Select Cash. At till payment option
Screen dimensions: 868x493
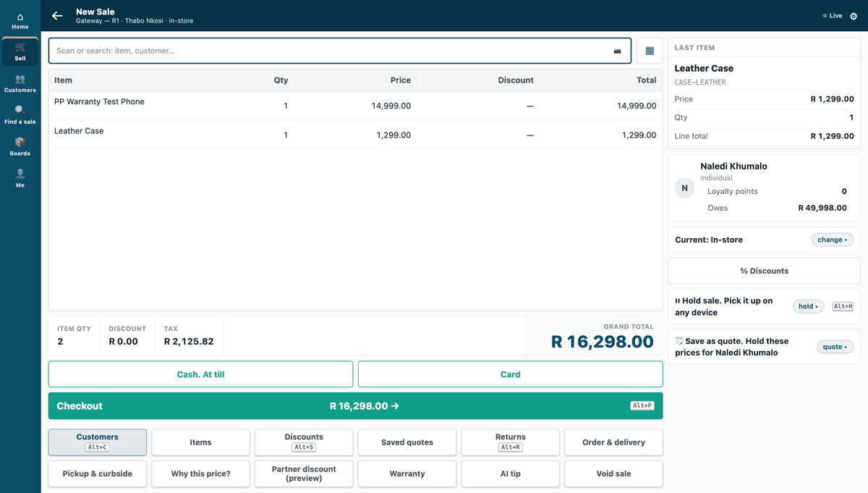click(201, 374)
